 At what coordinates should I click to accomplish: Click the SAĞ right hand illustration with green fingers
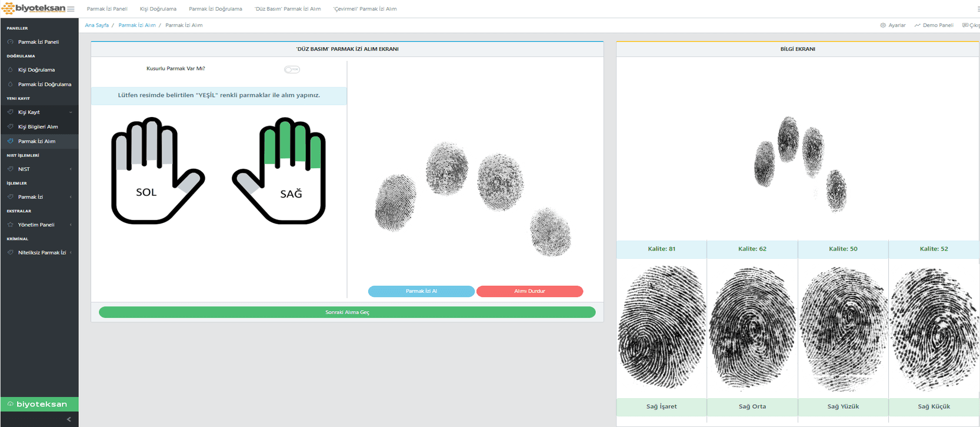click(x=280, y=171)
